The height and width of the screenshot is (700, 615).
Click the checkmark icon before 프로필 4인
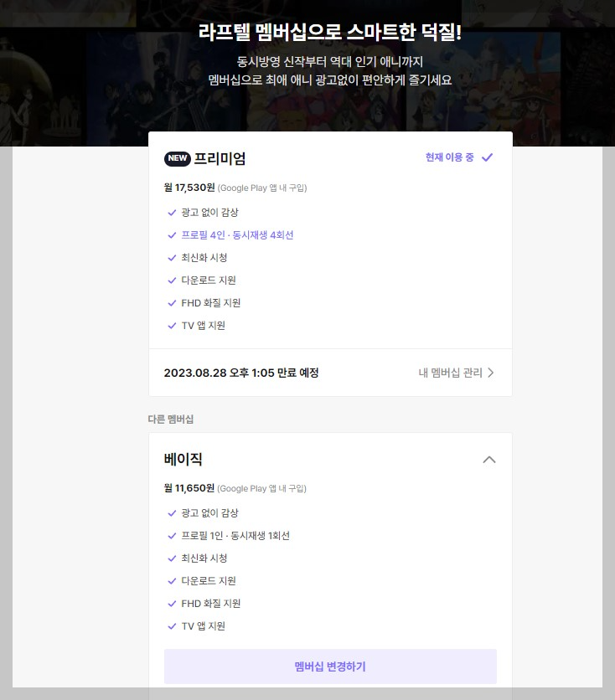click(172, 235)
